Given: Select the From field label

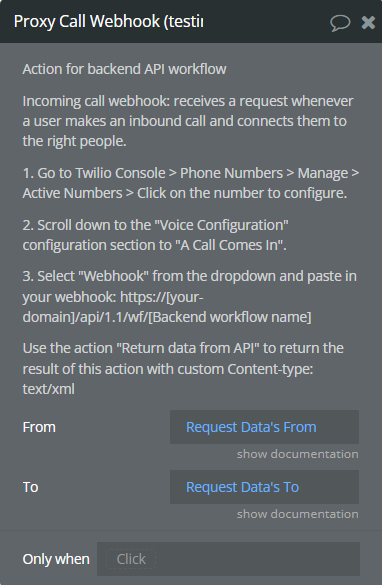Looking at the screenshot, I should pos(39,427).
